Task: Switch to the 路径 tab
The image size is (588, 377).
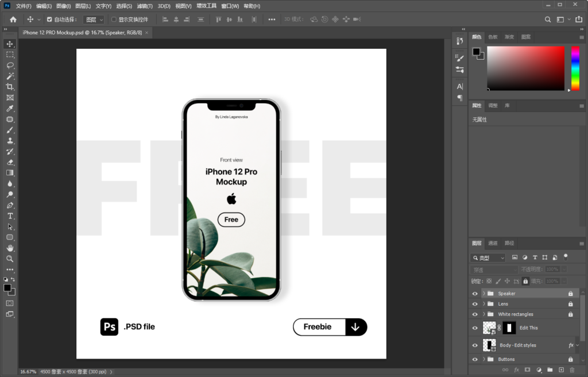Action: [509, 243]
